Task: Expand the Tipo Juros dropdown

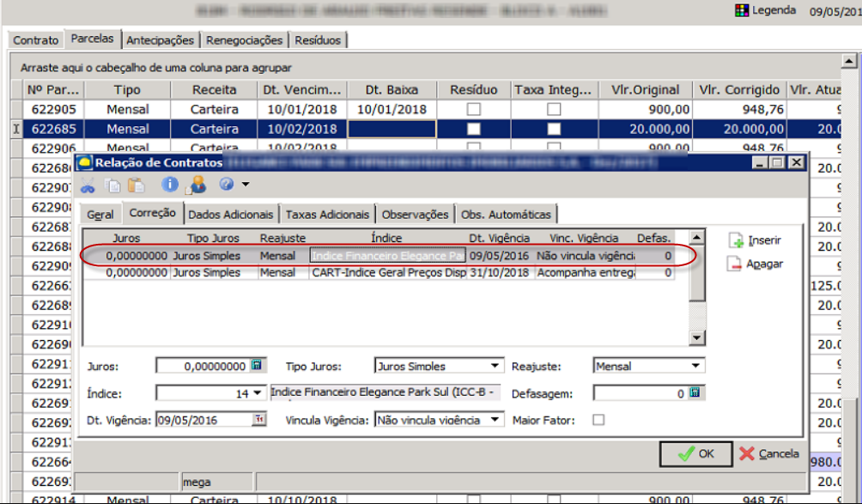Action: point(495,366)
